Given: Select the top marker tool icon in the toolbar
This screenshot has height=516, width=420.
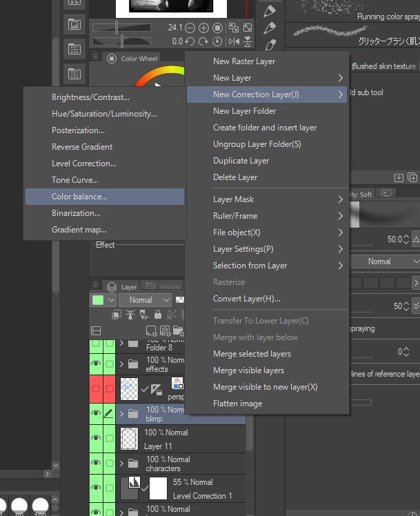Looking at the screenshot, I should [270, 11].
